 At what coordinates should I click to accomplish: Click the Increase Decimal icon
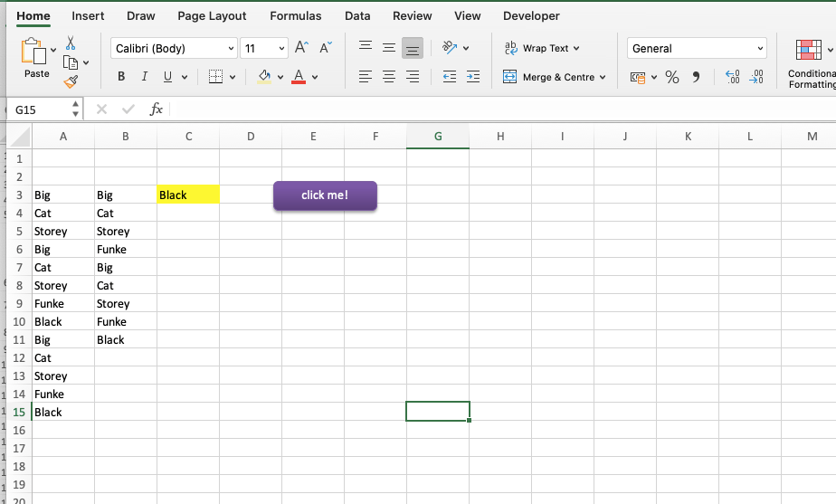click(x=733, y=77)
